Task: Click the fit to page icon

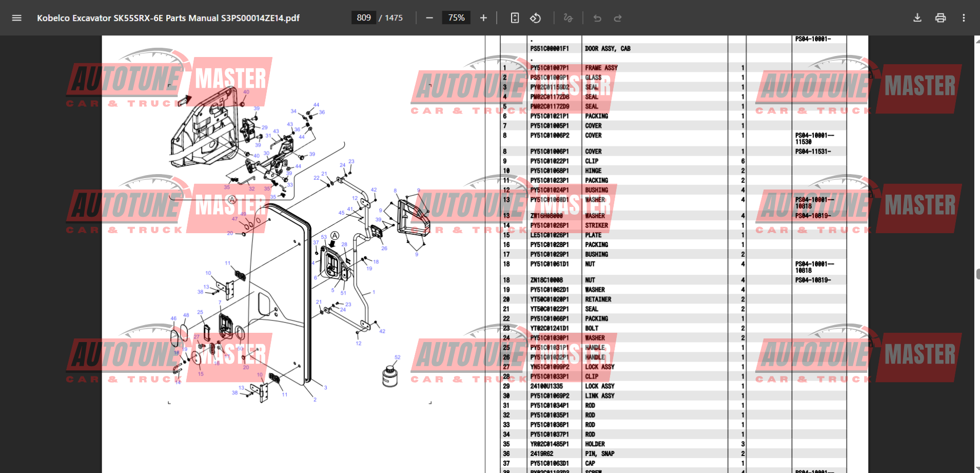Action: click(x=515, y=18)
